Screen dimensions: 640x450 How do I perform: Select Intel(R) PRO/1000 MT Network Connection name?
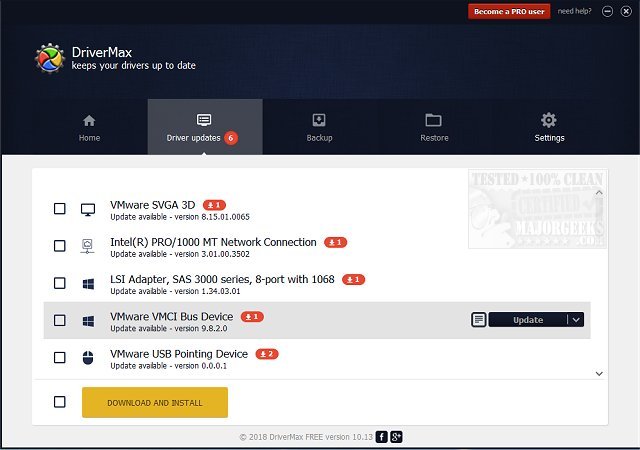[x=213, y=242]
